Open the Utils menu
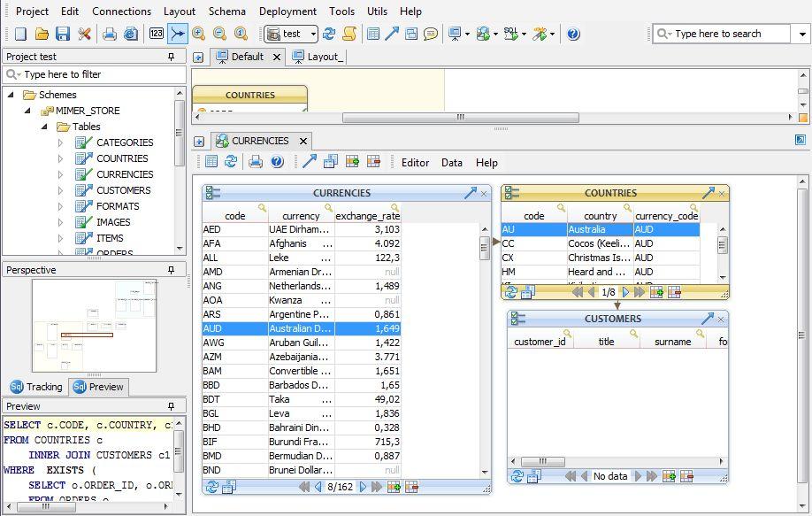The image size is (812, 516). point(377,11)
